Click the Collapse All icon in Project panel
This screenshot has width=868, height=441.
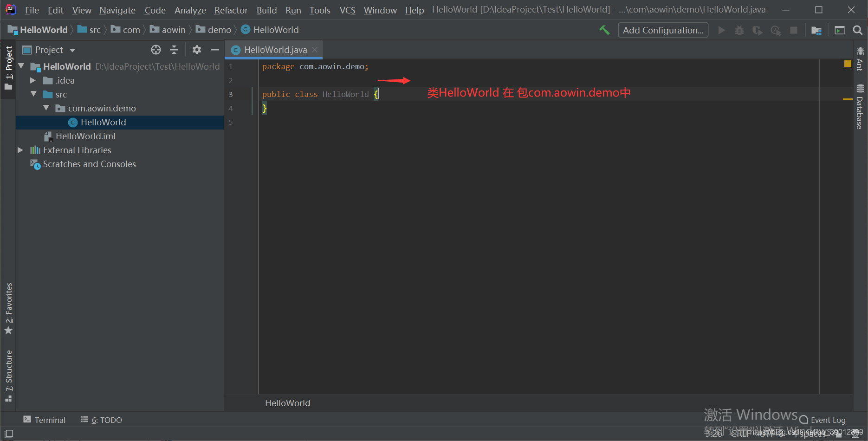point(174,50)
